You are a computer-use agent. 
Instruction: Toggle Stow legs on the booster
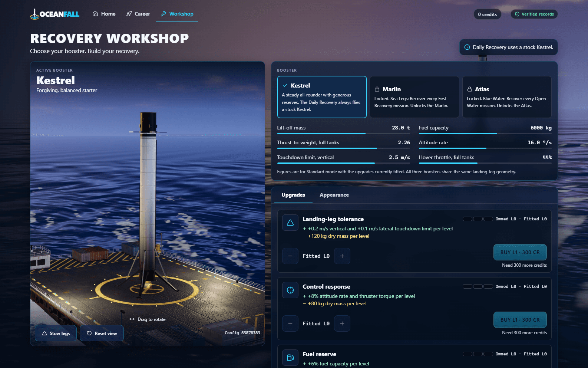pos(56,333)
